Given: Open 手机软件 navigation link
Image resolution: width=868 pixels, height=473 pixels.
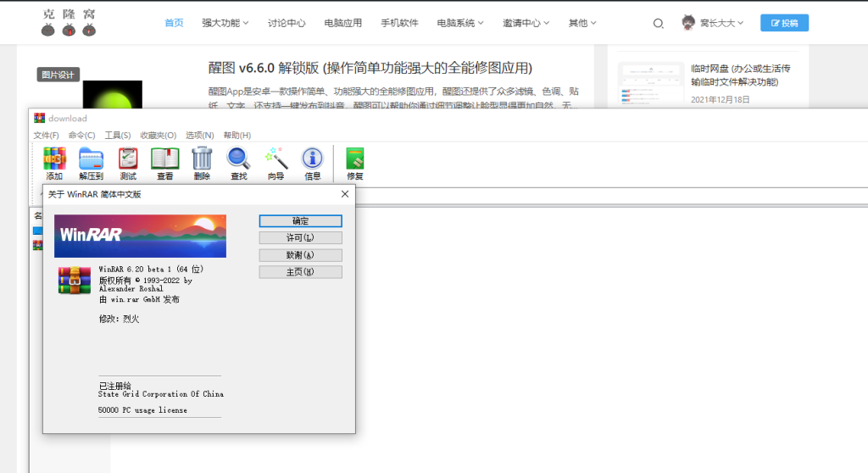Looking at the screenshot, I should click(399, 23).
